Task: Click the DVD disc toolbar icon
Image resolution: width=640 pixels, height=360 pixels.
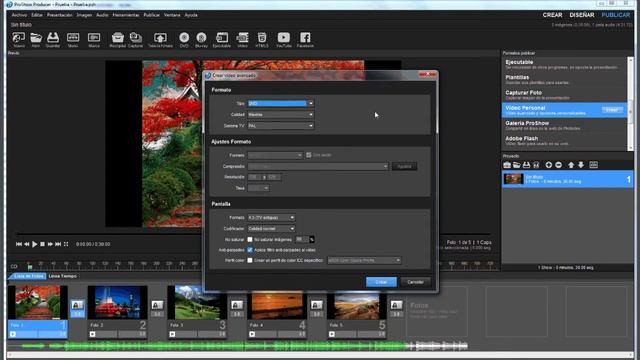Action: click(184, 39)
